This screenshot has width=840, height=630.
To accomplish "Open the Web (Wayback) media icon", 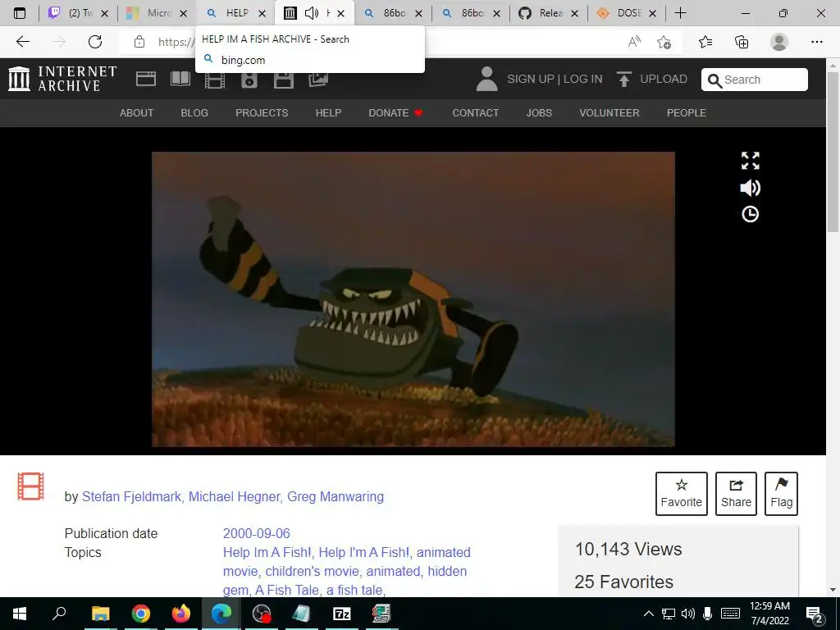I will pos(146,80).
